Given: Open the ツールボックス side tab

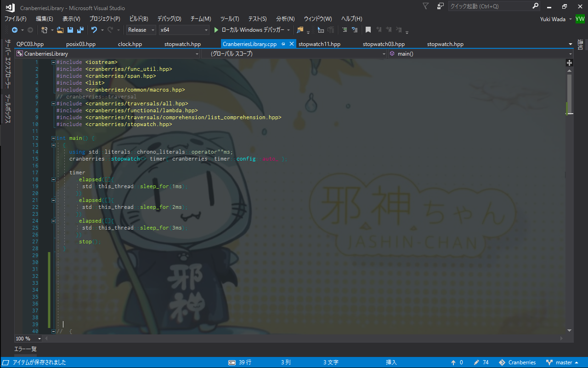Looking at the screenshot, I should pyautogui.click(x=8, y=109).
